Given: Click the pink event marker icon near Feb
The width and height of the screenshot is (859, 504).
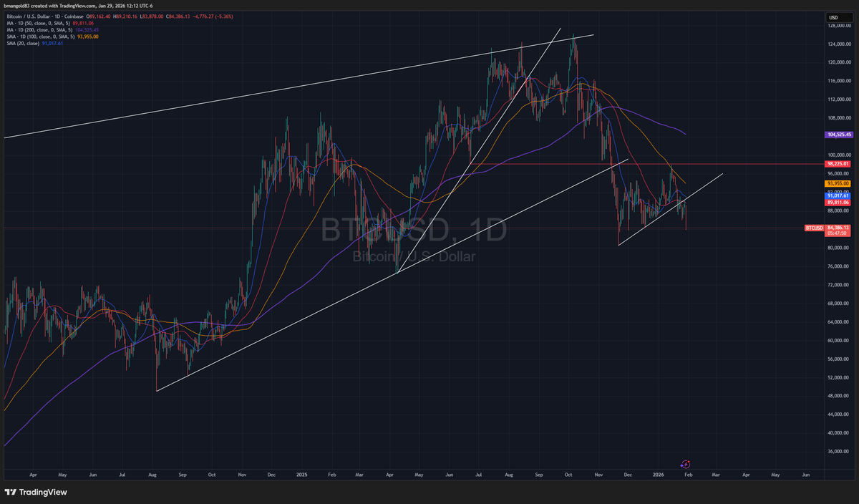Looking at the screenshot, I should (685, 465).
